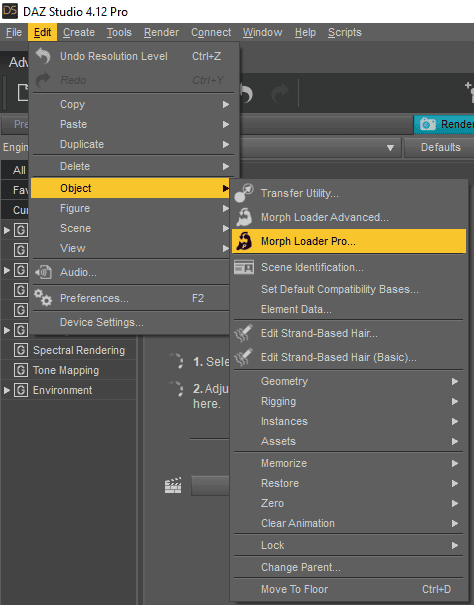Select Spectral Rendering tree row
Image resolution: width=474 pixels, height=605 pixels.
coord(68,350)
